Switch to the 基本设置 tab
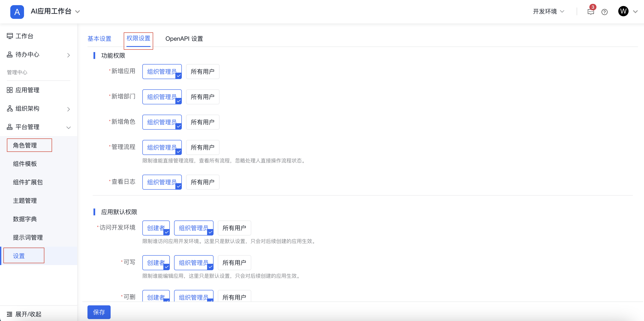The height and width of the screenshot is (321, 644). tap(99, 39)
